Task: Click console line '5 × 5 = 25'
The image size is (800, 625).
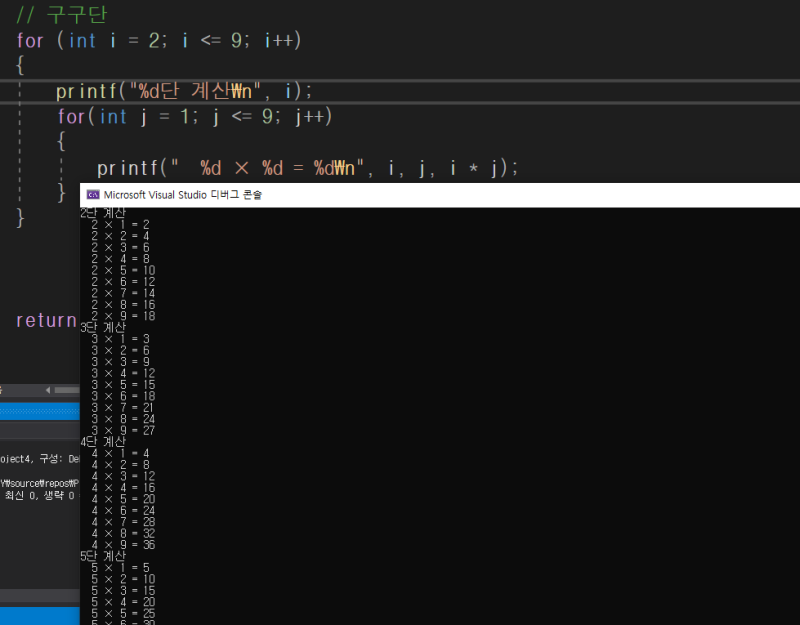Action: point(123,614)
